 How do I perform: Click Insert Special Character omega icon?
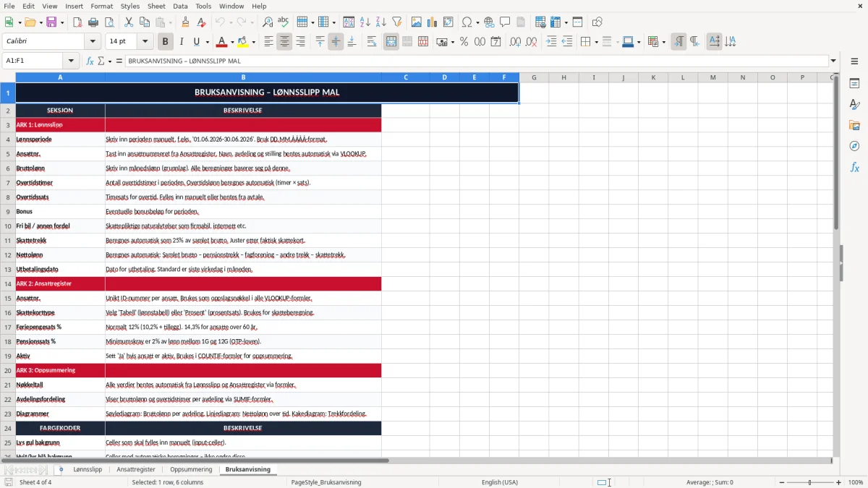point(467,22)
